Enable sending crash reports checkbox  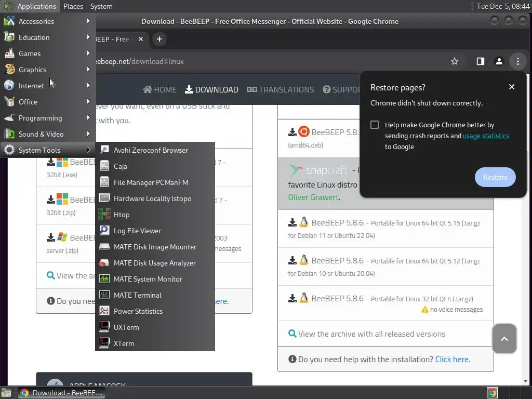(375, 125)
